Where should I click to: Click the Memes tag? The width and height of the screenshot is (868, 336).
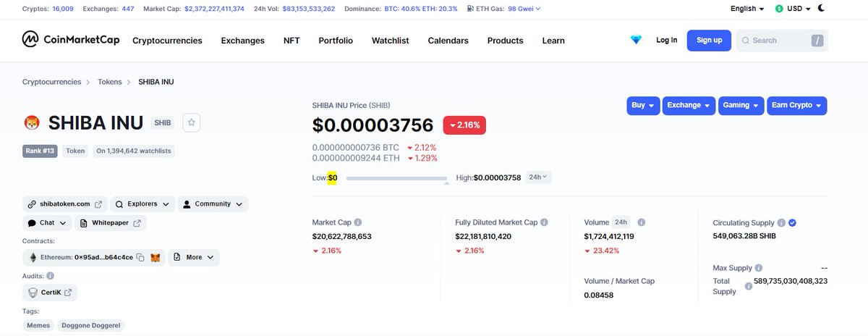tap(38, 326)
